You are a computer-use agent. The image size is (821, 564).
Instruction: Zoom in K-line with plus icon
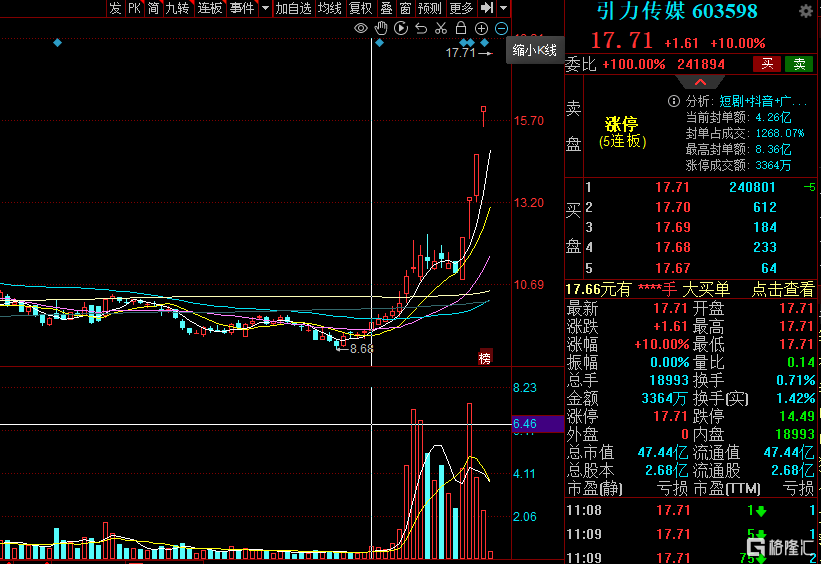pyautogui.click(x=481, y=28)
